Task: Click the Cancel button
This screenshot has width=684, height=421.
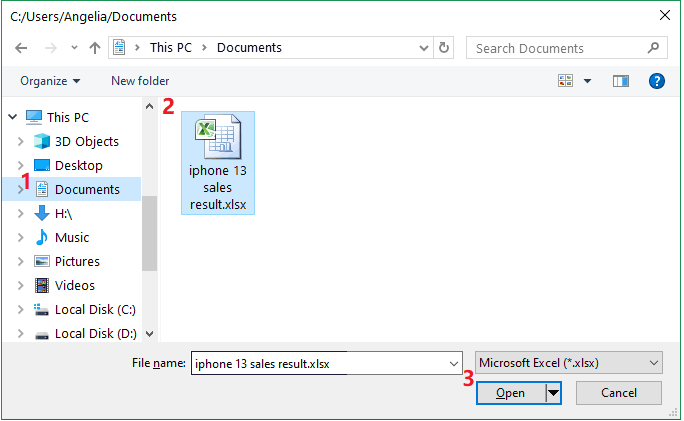Action: click(619, 393)
